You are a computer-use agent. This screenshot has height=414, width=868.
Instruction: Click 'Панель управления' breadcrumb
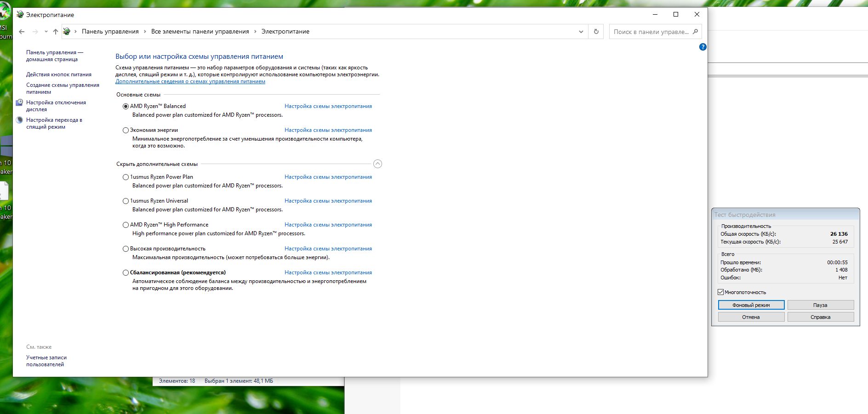[110, 32]
